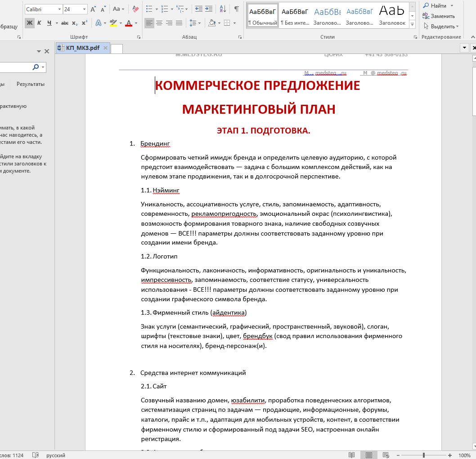This screenshot has height=459, width=476.
Task: Adjust the zoom slider
Action: 424,455
